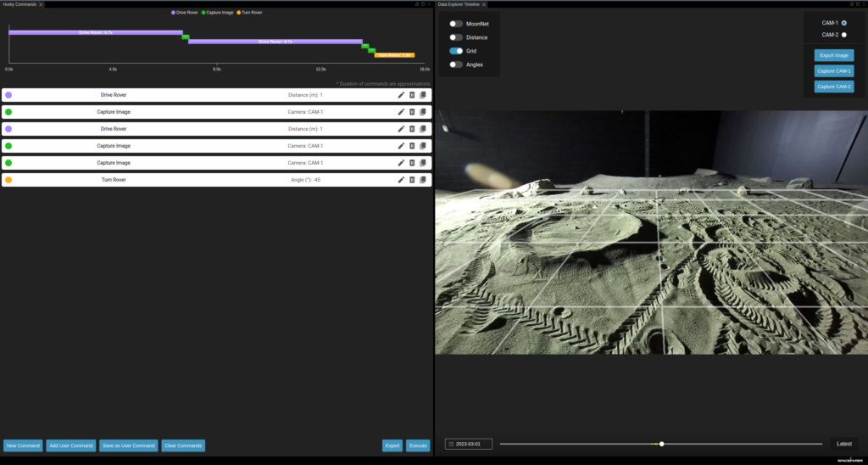Delete the first Drive Rover command
868x465 pixels.
(412, 95)
